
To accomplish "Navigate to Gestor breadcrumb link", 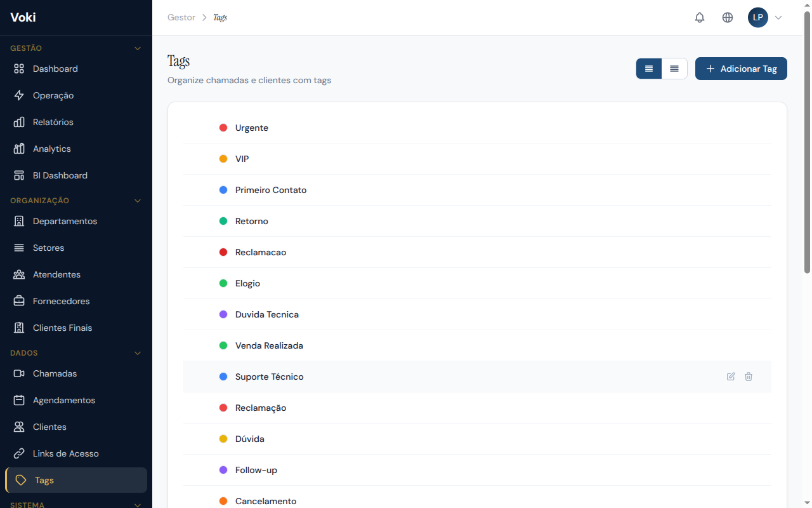I will [181, 18].
